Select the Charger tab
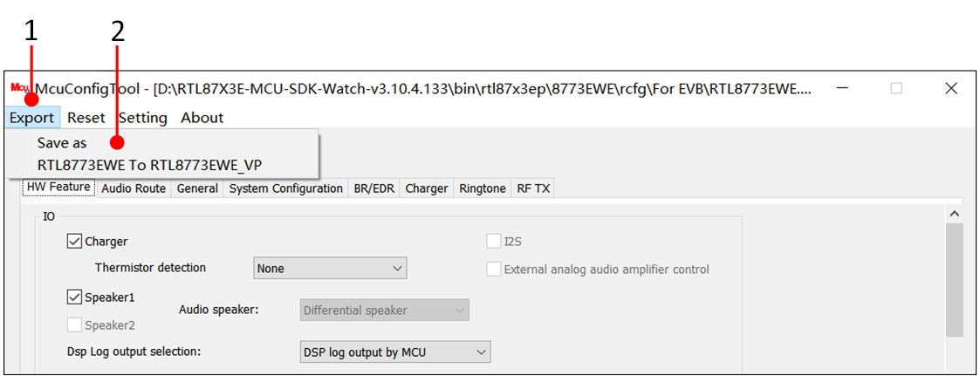Screen dimensions: 980x376 (x=427, y=188)
